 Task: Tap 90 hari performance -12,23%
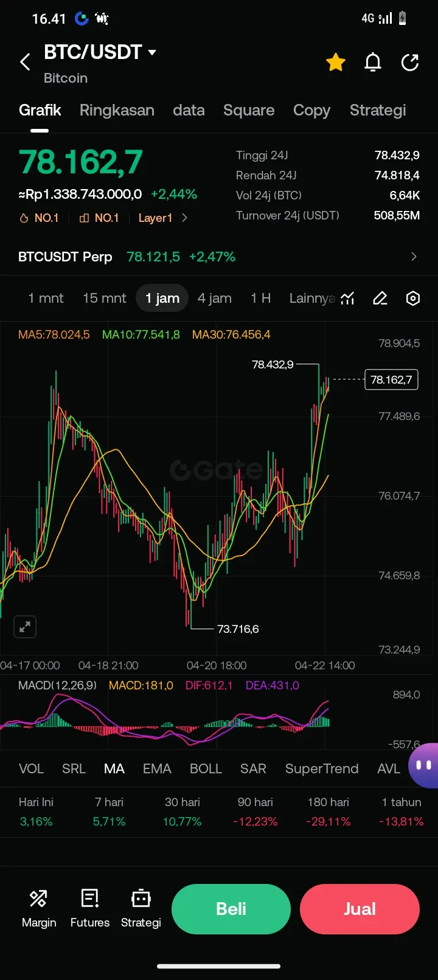(255, 821)
